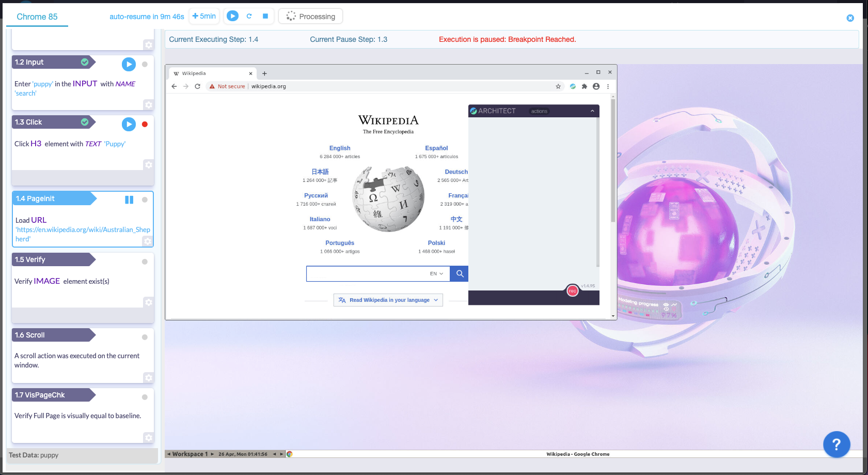Click Wikipedia - Google Chrome taskbar entry
This screenshot has height=475, width=868.
click(x=578, y=454)
